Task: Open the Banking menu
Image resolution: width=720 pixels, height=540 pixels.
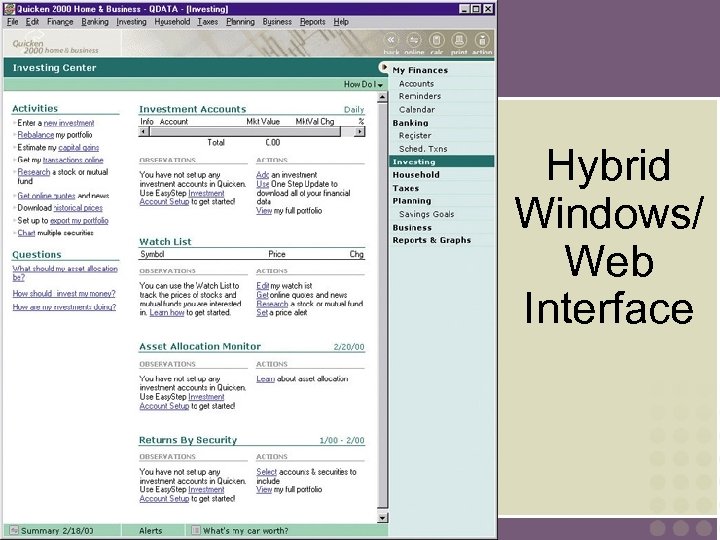Action: tap(95, 22)
